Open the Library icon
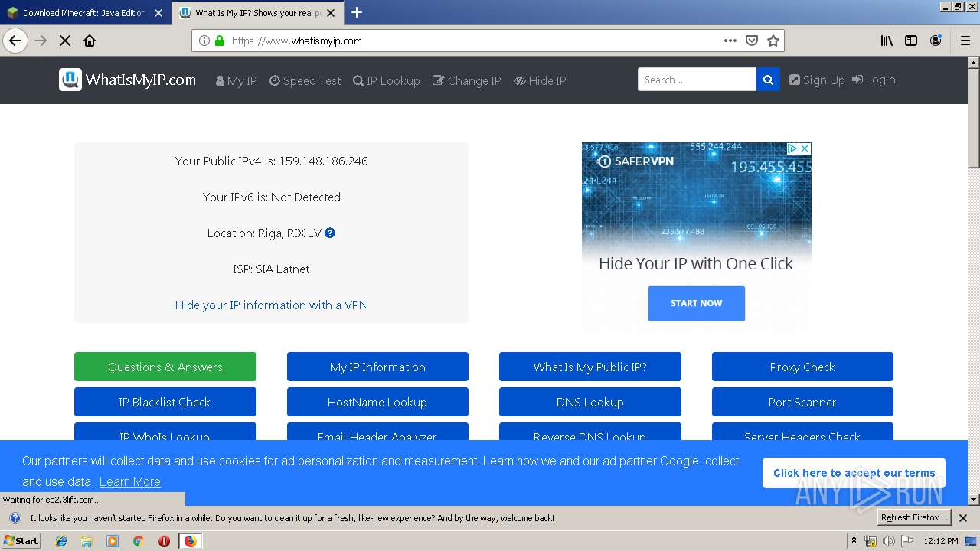This screenshot has width=980, height=551. click(x=887, y=41)
